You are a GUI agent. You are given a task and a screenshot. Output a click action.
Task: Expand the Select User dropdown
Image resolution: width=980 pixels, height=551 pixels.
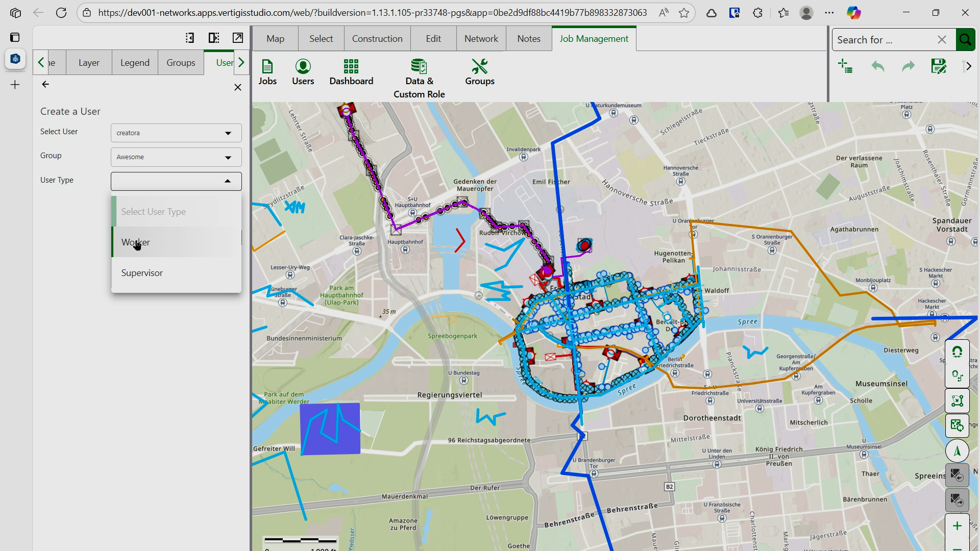point(176,133)
